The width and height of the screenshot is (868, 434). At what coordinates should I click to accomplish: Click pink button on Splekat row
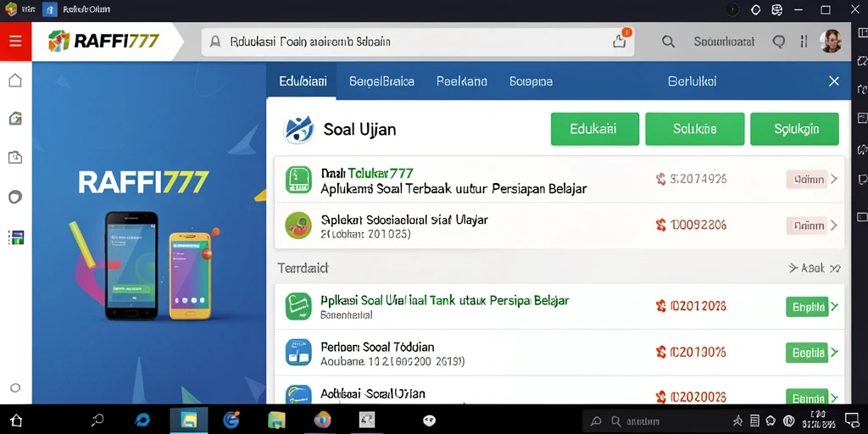click(807, 225)
